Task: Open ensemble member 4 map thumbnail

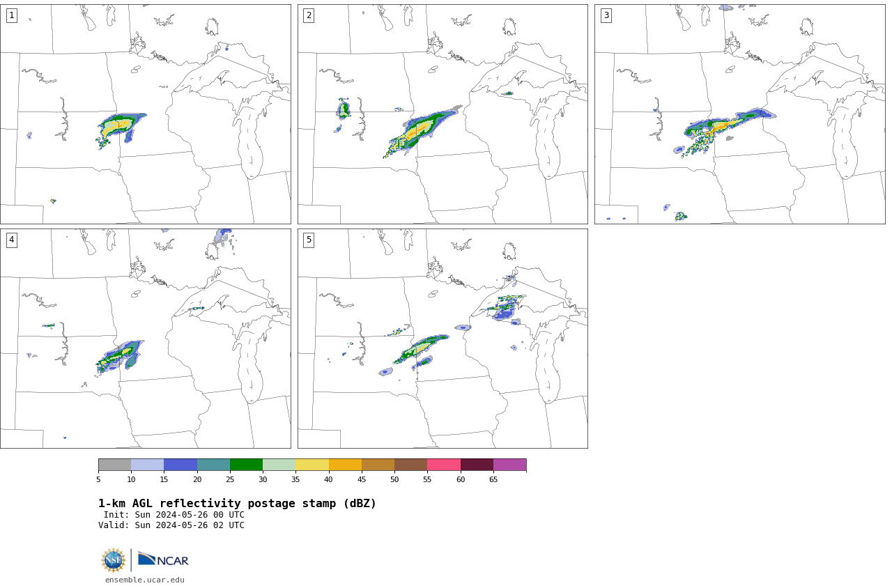Action: [145, 339]
